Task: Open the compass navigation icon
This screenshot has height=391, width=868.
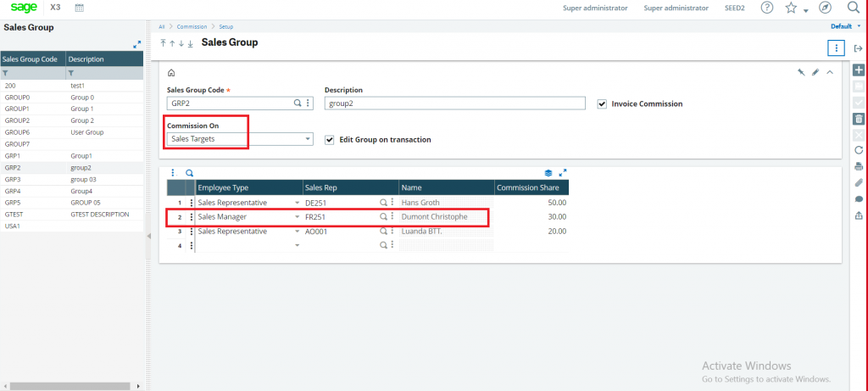Action: pyautogui.click(x=826, y=8)
